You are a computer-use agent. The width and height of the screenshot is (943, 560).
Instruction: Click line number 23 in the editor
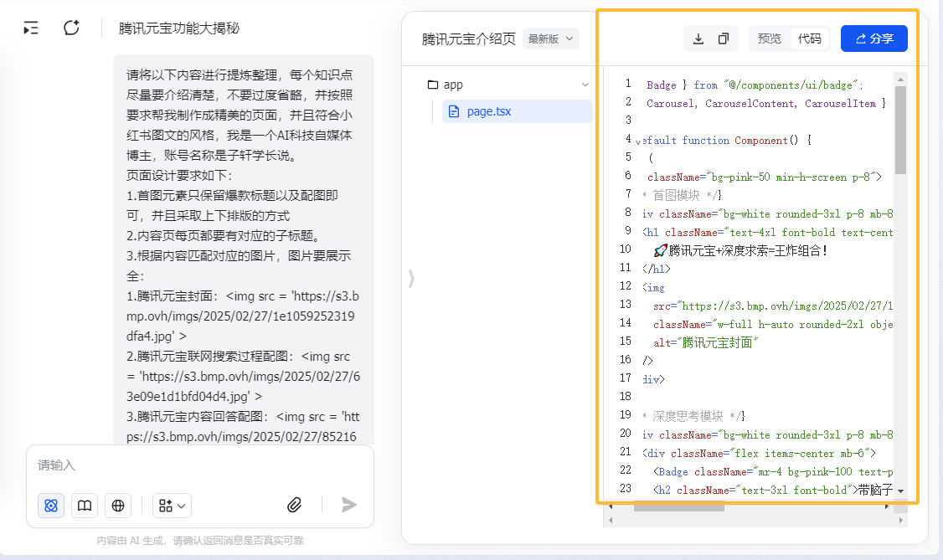click(626, 489)
